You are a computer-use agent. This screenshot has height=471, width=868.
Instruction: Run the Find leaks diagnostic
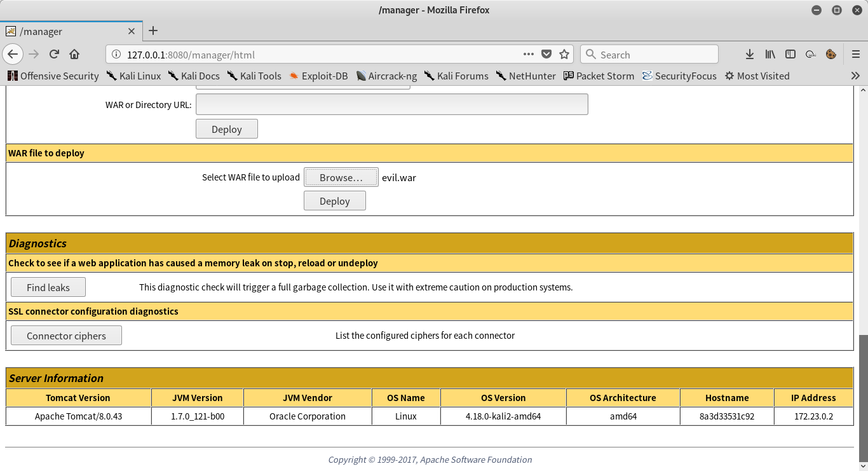point(48,287)
